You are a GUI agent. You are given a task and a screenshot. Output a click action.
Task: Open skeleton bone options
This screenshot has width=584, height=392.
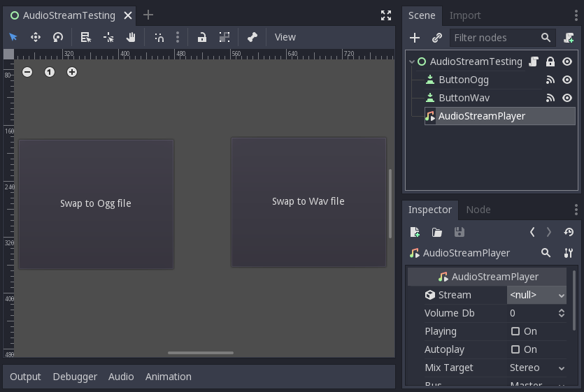[x=252, y=37]
